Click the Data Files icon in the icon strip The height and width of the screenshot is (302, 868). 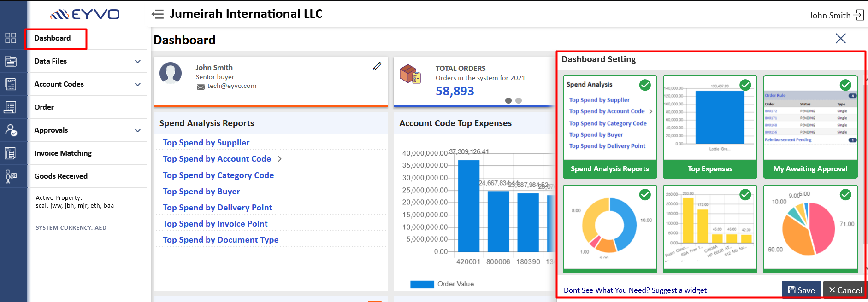pos(11,61)
